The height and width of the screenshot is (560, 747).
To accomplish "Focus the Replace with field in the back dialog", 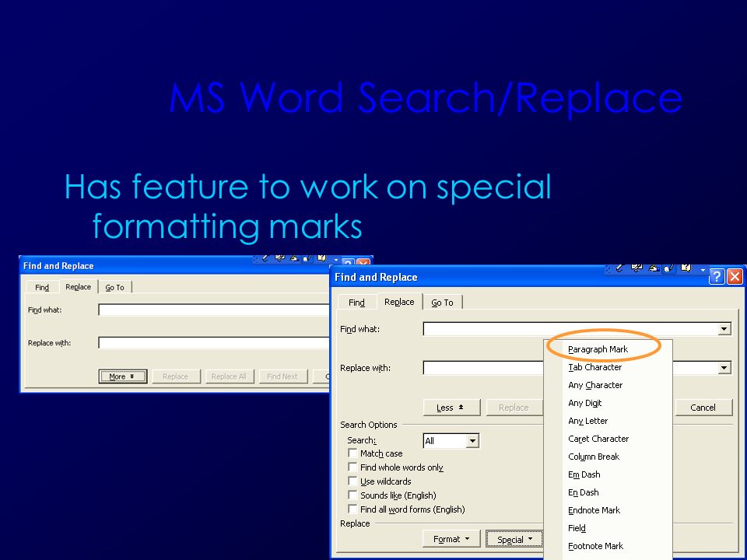I will (x=213, y=343).
